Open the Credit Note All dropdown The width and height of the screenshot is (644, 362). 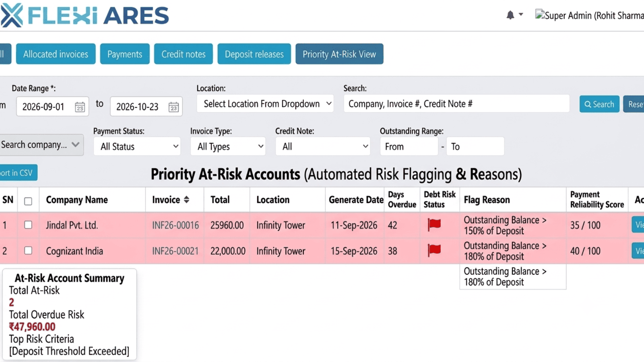[x=323, y=146]
